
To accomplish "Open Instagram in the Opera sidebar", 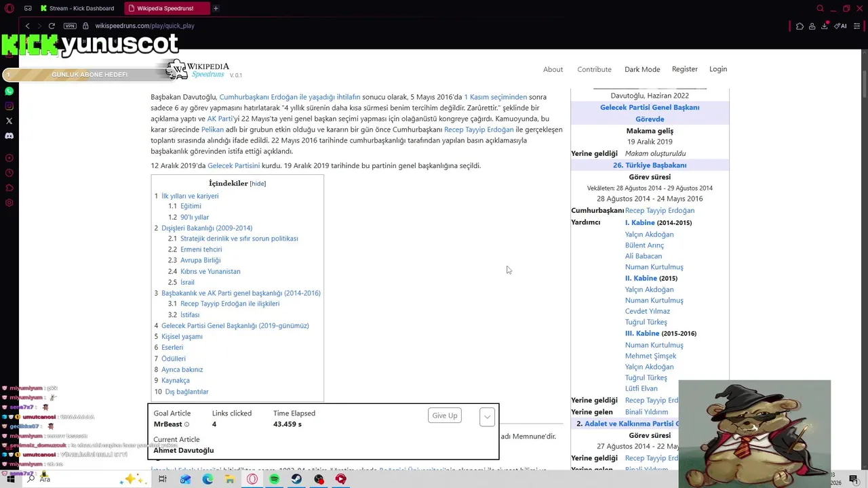I will [9, 106].
